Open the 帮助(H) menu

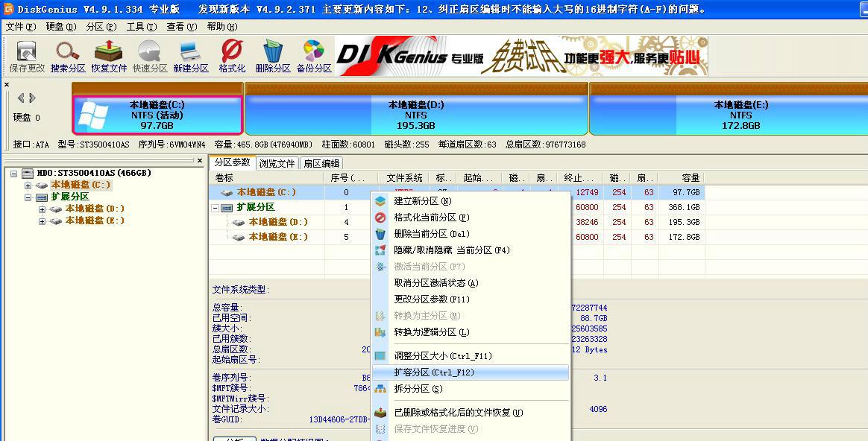[222, 27]
